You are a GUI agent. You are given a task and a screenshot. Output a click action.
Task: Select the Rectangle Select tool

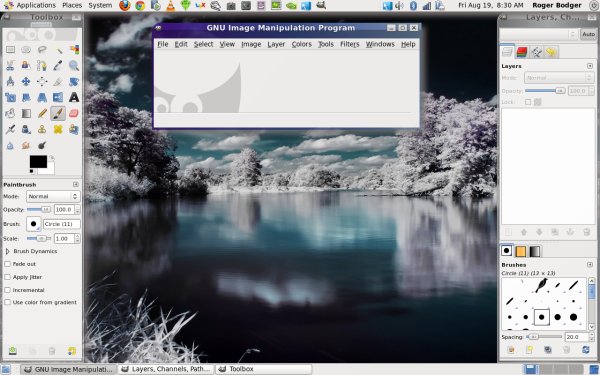pos(10,49)
